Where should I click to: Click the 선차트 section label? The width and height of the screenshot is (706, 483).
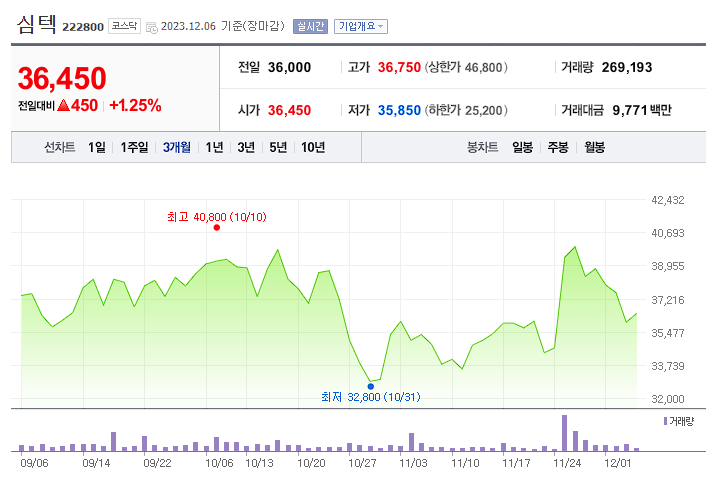pyautogui.click(x=59, y=147)
